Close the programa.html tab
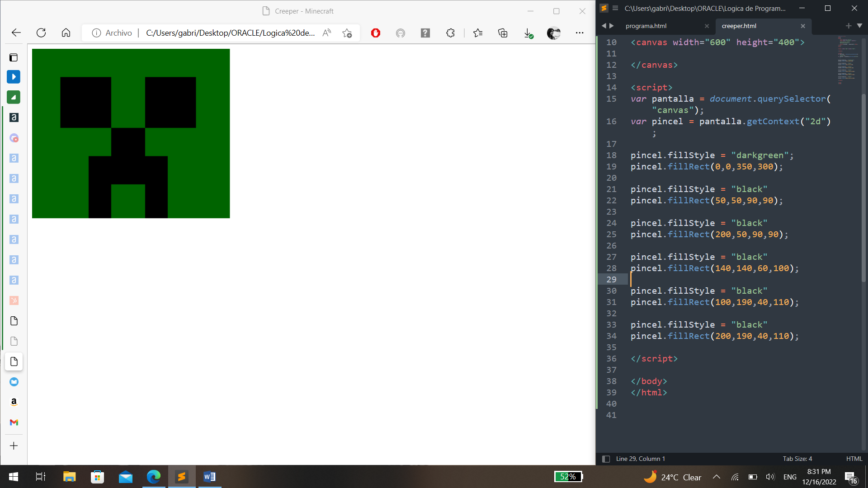 pyautogui.click(x=707, y=26)
